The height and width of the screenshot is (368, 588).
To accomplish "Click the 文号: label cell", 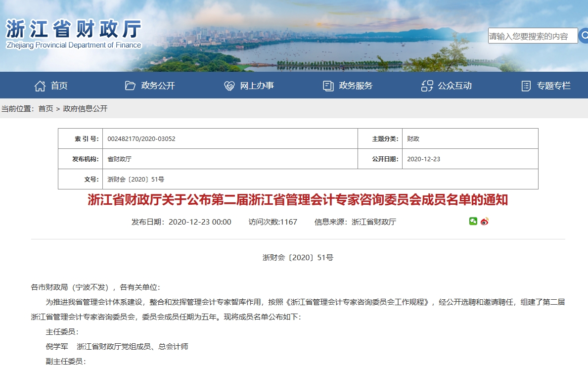I will 80,180.
